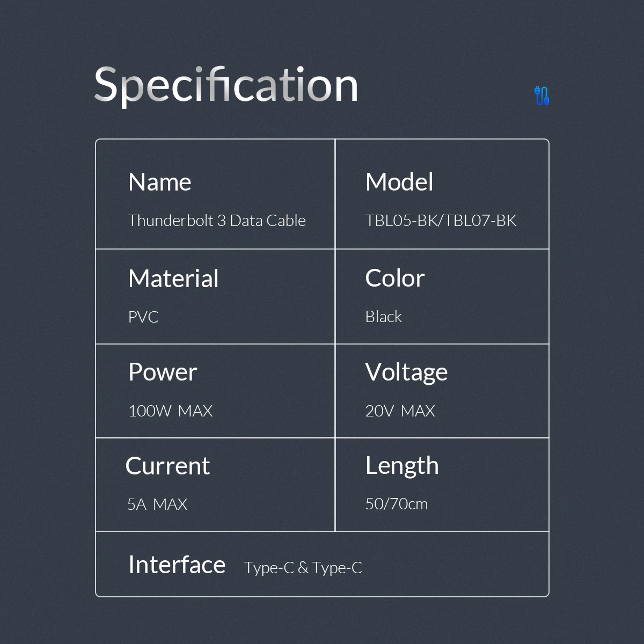Click the Type-C & Type-C value
644x644 pixels.
coord(303,568)
